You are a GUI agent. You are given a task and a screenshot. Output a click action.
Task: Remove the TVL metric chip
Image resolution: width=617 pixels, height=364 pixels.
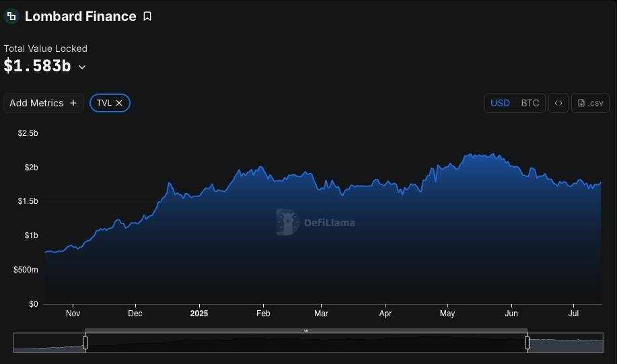click(119, 103)
